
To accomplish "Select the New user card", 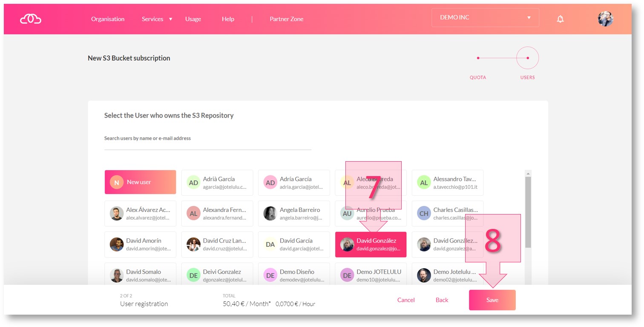I will [140, 182].
